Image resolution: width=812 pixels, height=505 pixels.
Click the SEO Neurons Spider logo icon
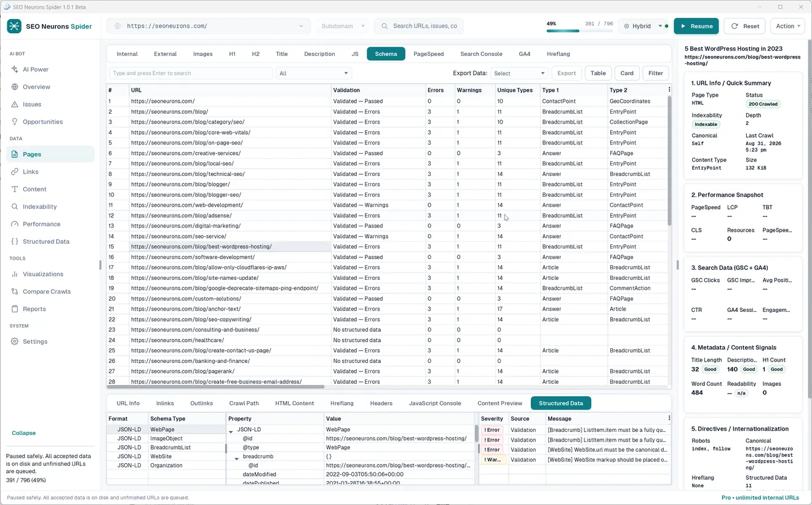click(x=14, y=26)
